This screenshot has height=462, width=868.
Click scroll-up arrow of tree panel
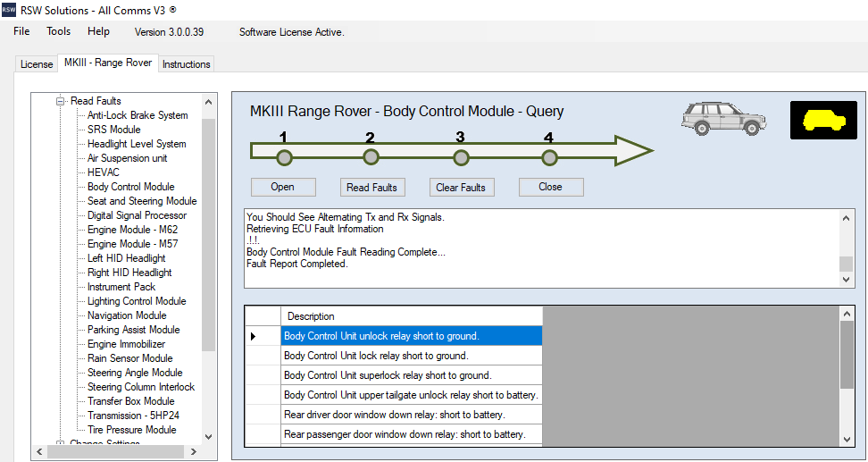pos(208,102)
